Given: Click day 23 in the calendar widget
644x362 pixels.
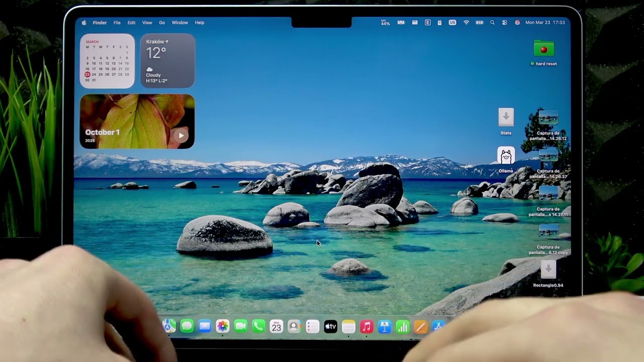Looking at the screenshot, I should tap(87, 74).
